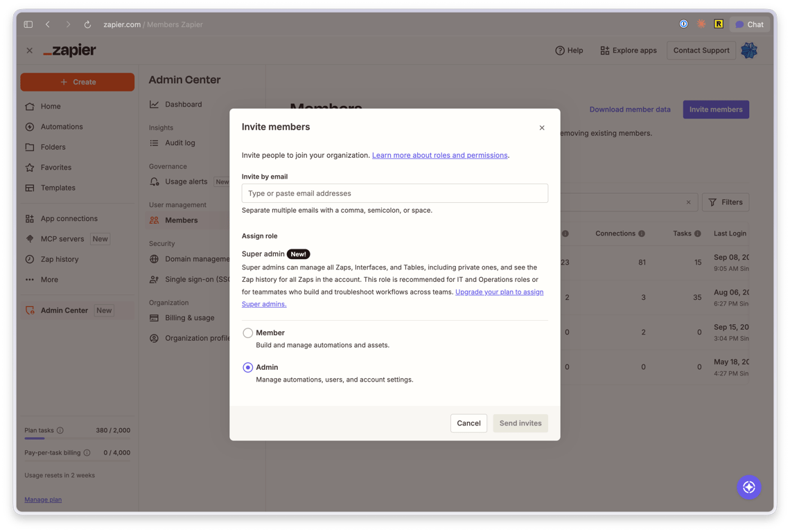Click the yellow R extension icon
The width and height of the screenshot is (790, 532).
click(719, 24)
